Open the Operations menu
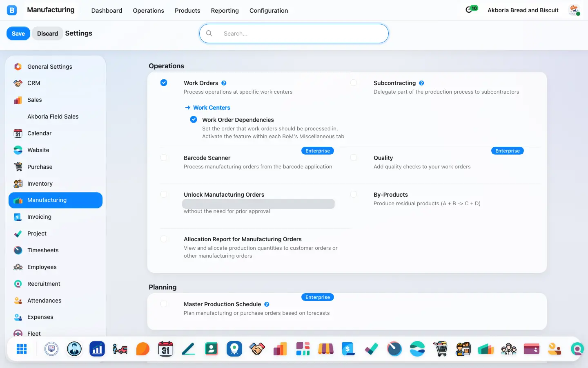The image size is (588, 368). pyautogui.click(x=148, y=11)
